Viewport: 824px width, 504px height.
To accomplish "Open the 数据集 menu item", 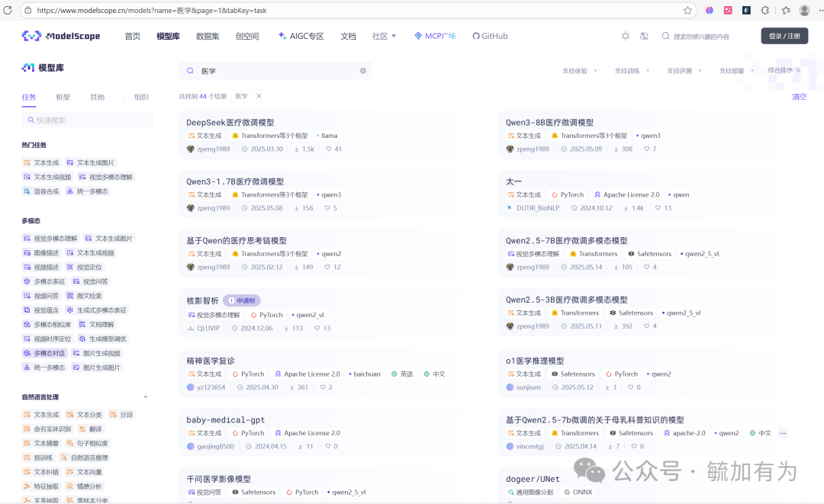I will (x=208, y=36).
